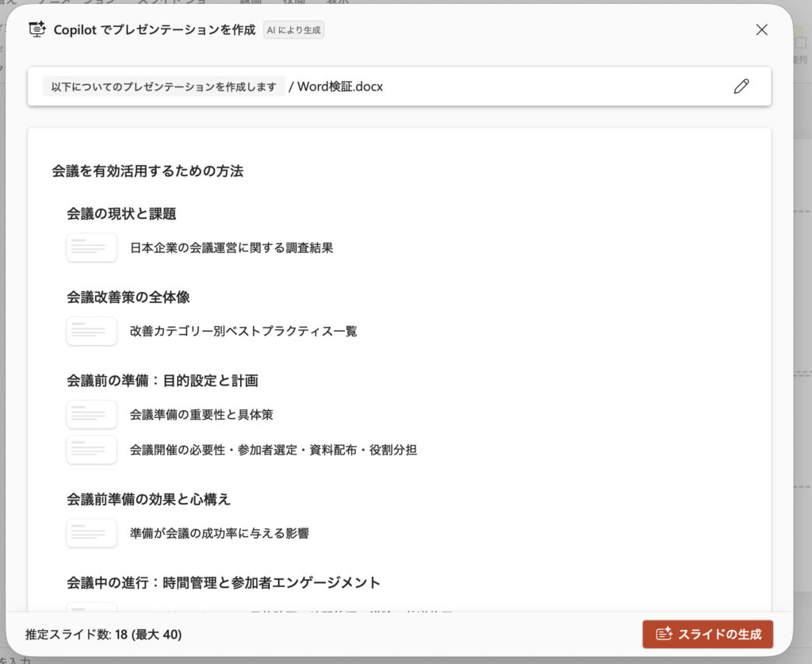The height and width of the screenshot is (664, 812).
Task: Click thumbnail icon for 会議開催の必要性 slide
Action: 91,450
